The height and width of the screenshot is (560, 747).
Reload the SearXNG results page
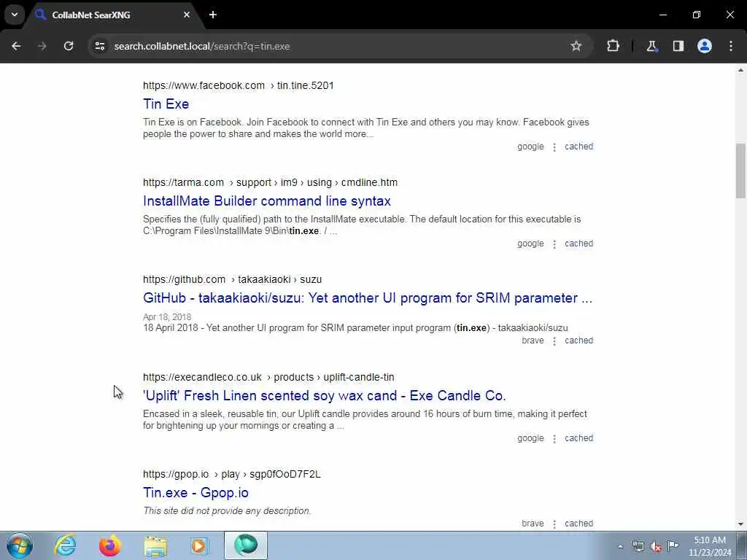[x=69, y=46]
